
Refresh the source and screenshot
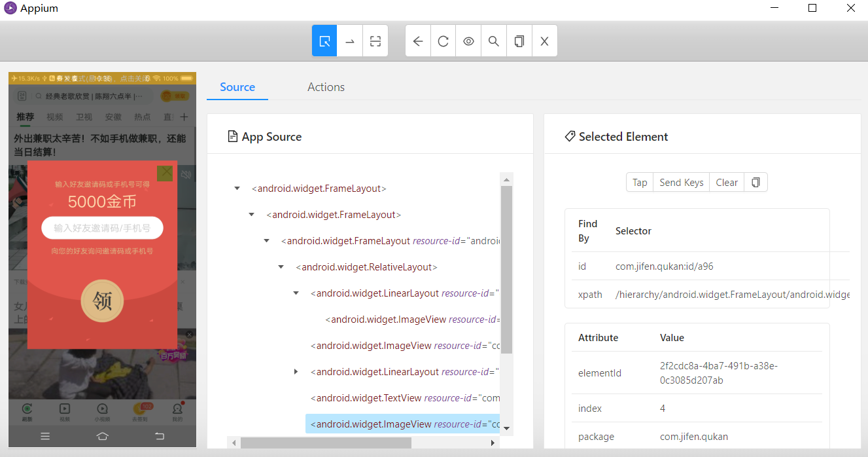[x=443, y=41]
